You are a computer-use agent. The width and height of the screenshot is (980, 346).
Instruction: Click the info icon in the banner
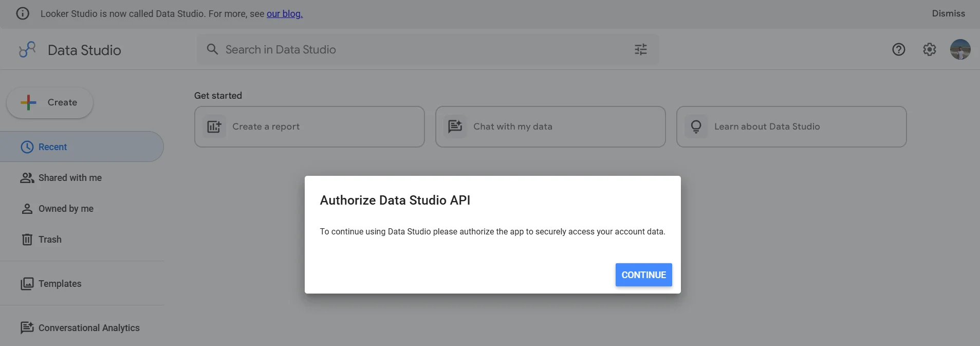(23, 13)
